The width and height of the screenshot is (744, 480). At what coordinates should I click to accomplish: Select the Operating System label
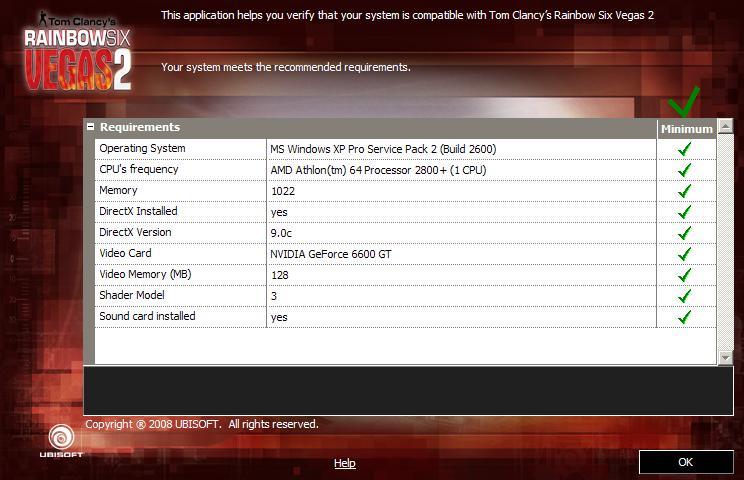[142, 148]
